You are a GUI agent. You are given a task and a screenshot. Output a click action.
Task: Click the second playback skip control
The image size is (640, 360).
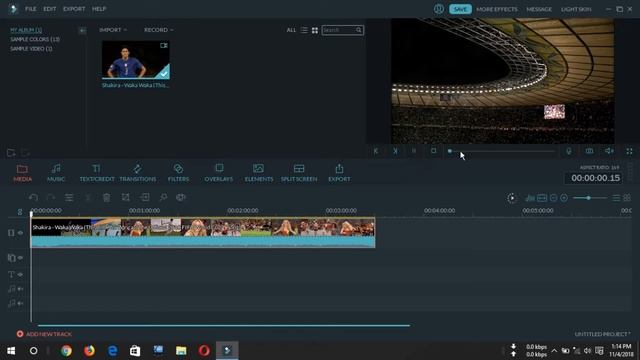[395, 151]
